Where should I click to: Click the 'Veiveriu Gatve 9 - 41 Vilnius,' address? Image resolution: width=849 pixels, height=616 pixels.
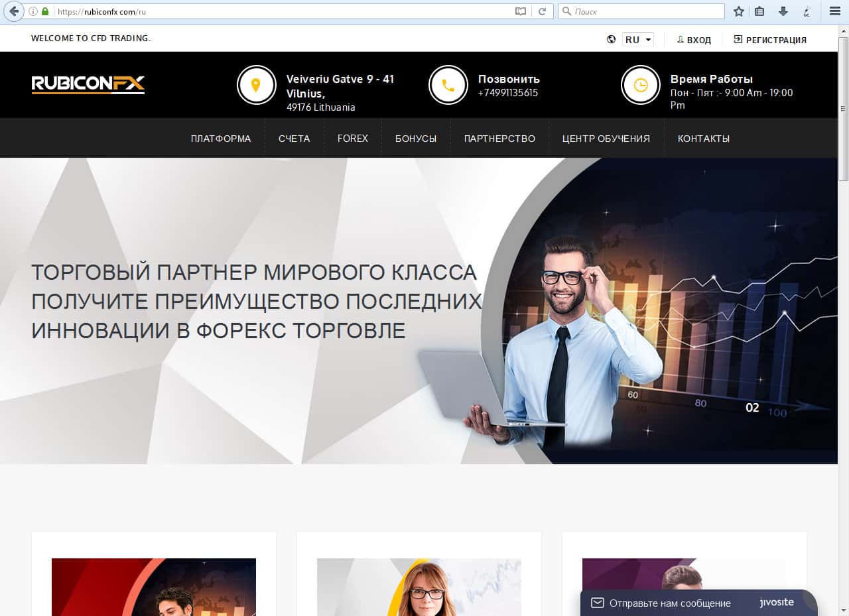click(x=340, y=86)
